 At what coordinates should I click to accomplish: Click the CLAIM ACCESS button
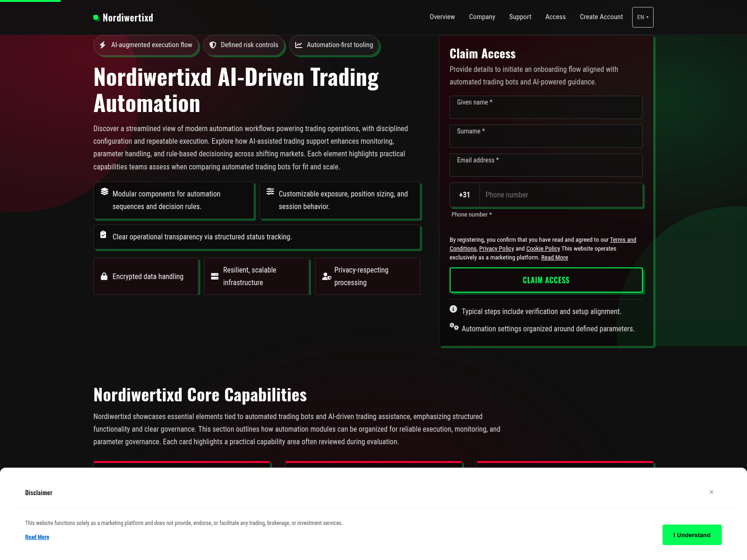546,280
